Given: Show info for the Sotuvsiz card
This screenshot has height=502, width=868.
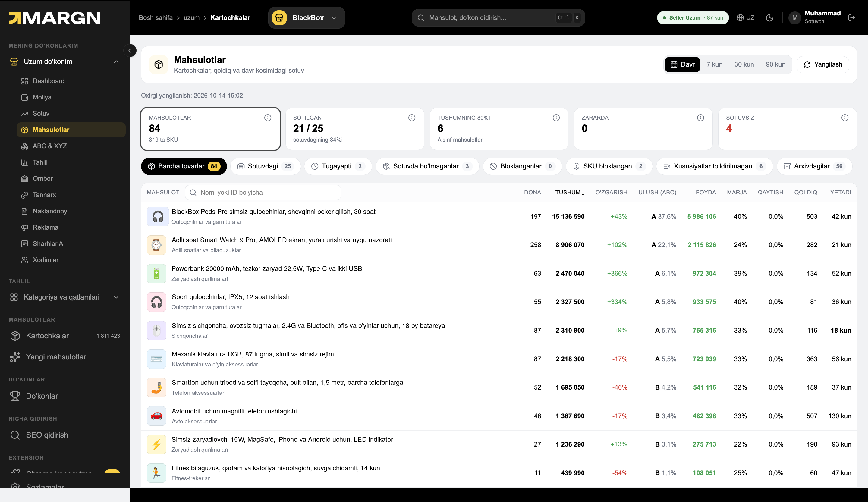Looking at the screenshot, I should click(844, 118).
